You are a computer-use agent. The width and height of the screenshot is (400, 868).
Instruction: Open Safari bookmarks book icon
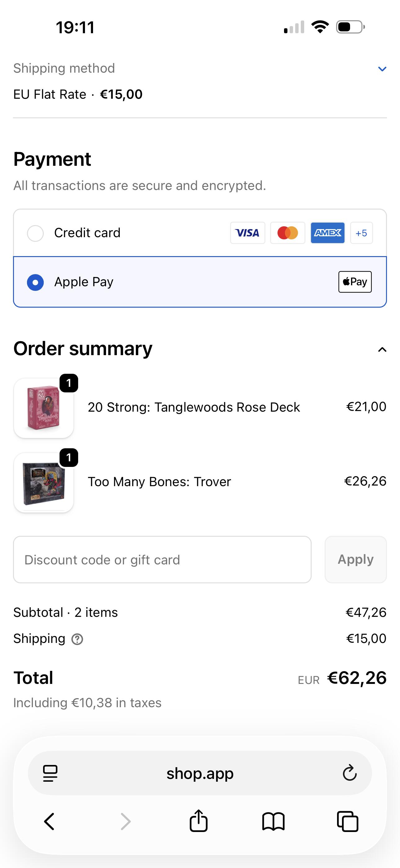(x=273, y=821)
